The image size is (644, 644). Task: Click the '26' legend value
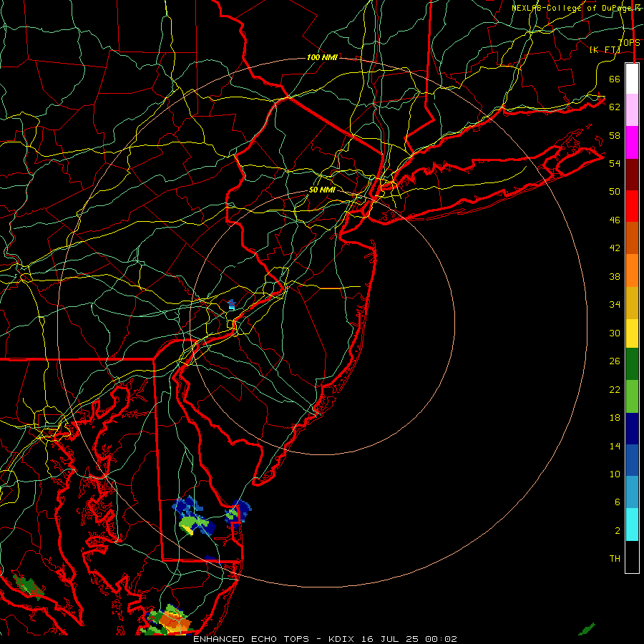pyautogui.click(x=615, y=361)
